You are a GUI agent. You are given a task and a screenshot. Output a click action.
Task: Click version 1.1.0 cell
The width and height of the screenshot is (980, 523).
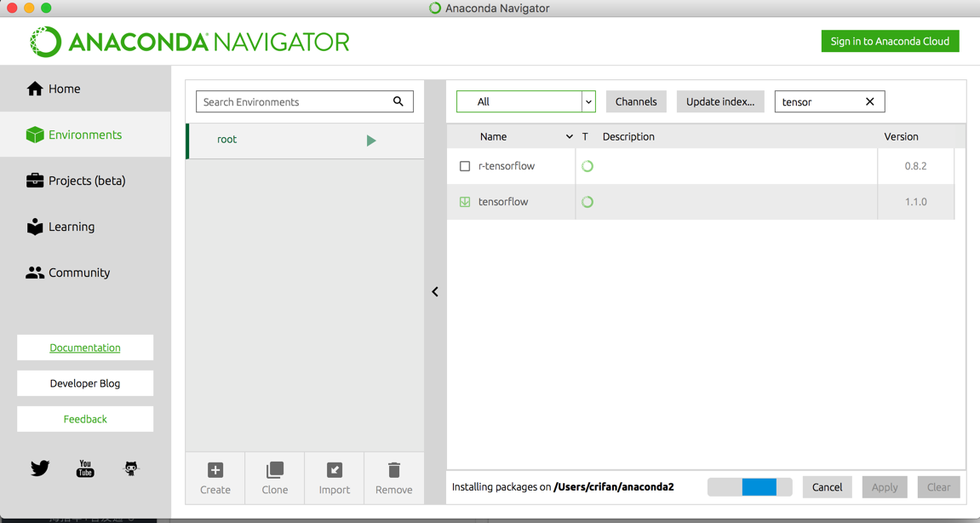915,202
